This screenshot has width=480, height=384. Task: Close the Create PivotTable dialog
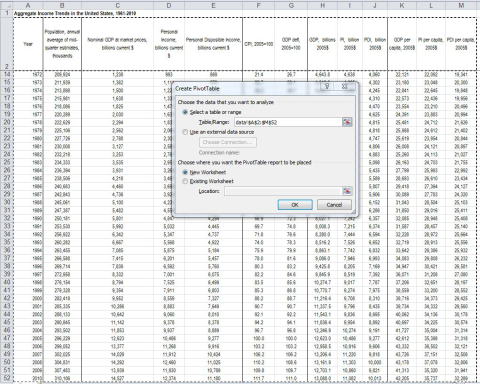click(345, 86)
